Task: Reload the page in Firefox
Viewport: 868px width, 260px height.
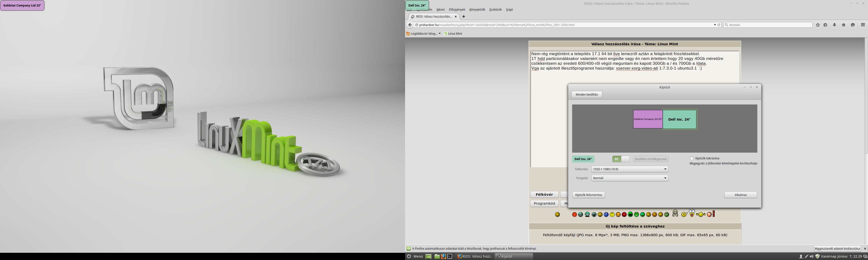Action: pos(719,25)
